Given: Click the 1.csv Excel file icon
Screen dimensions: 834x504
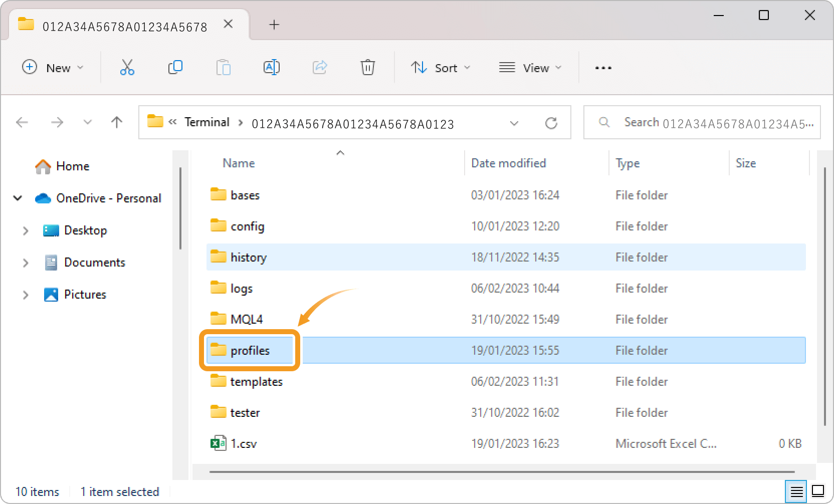Looking at the screenshot, I should pyautogui.click(x=219, y=443).
